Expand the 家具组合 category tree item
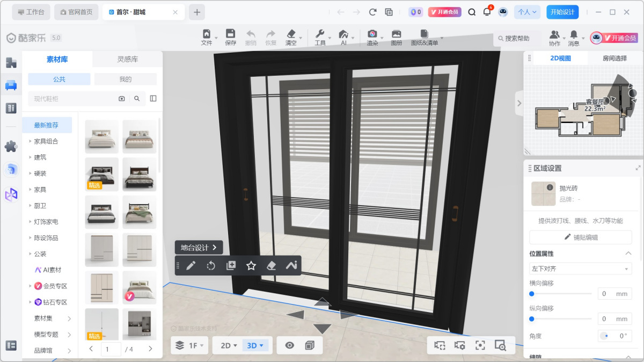This screenshot has height=362, width=644. tap(46, 141)
